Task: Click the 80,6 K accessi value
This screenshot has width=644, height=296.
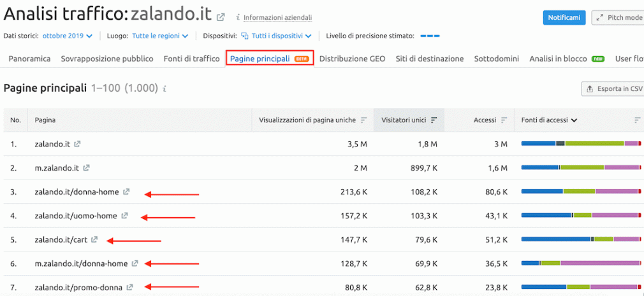Action: [496, 192]
